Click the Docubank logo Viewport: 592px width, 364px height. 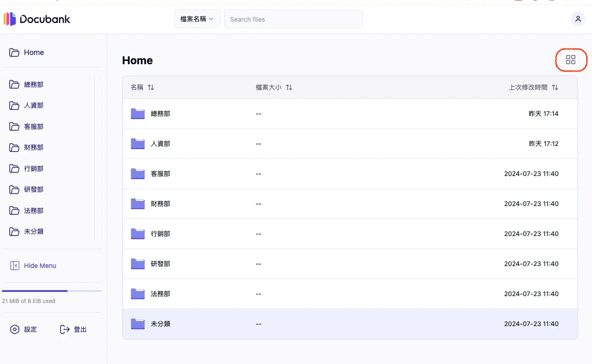(37, 19)
